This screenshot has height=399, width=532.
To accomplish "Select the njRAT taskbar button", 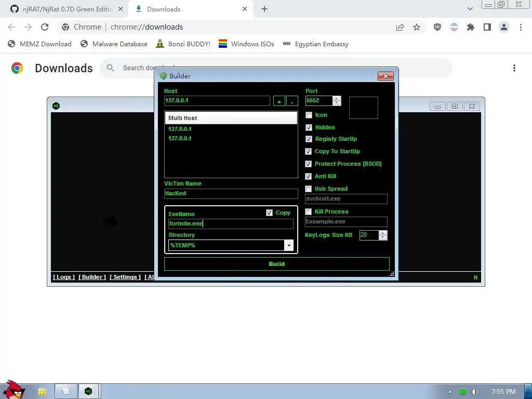I will 88,392.
